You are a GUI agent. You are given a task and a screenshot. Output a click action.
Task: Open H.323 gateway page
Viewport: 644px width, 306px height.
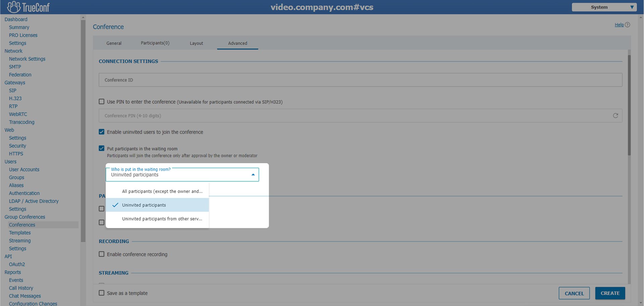pos(15,98)
